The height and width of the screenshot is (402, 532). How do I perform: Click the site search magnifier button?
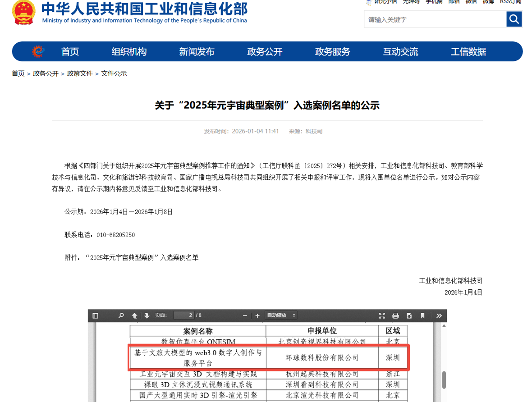coord(514,19)
